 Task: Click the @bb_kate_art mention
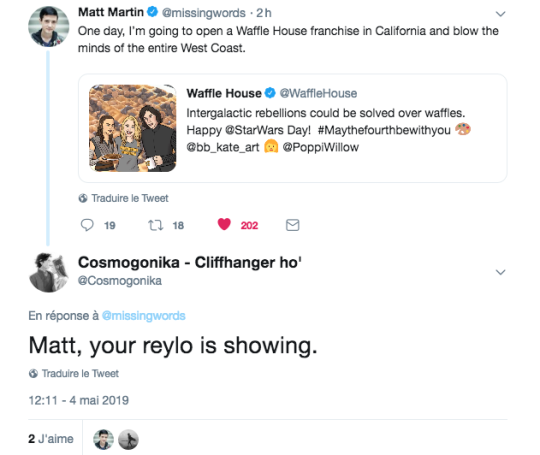pos(222,147)
